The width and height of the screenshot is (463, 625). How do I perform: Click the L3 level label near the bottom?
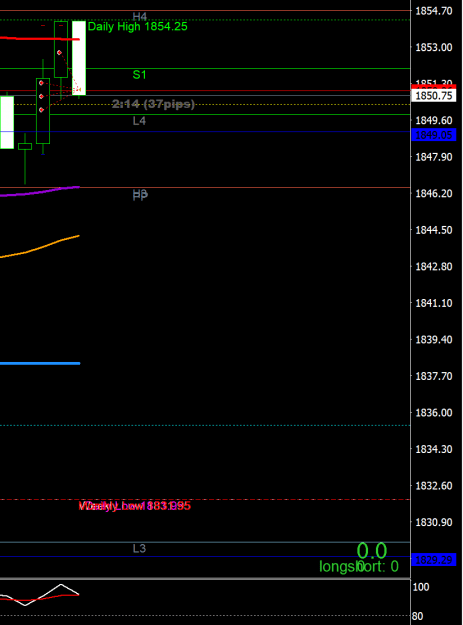point(139,549)
